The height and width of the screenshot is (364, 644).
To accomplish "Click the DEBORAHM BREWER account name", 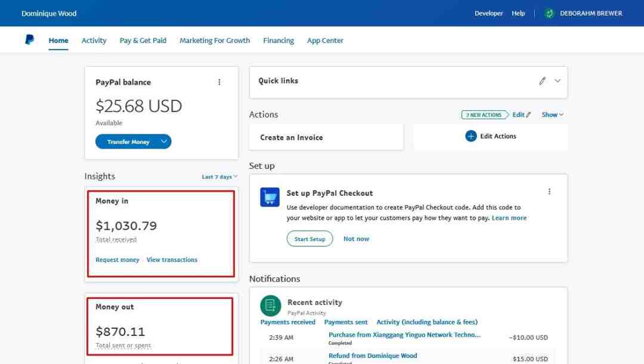I will (x=591, y=13).
